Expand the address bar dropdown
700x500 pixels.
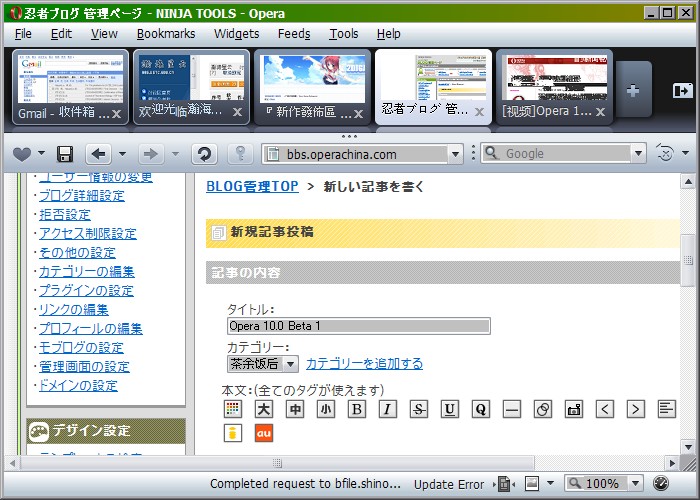(x=455, y=154)
